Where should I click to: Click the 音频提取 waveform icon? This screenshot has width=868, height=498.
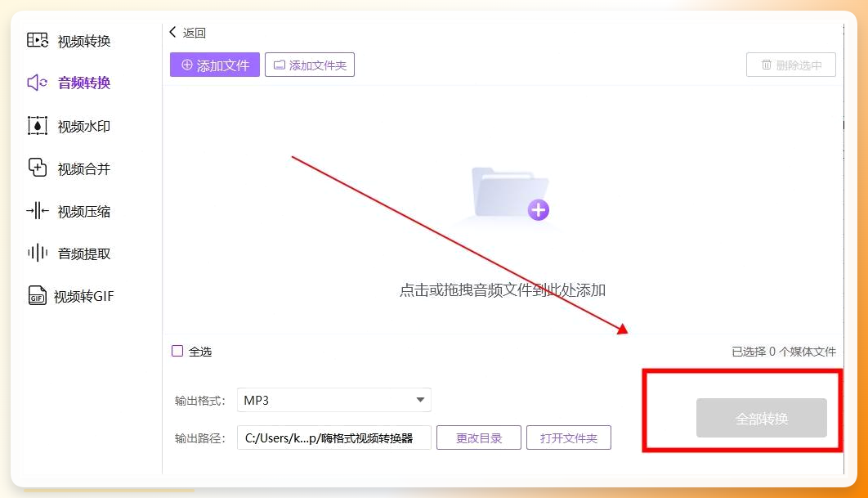point(37,253)
